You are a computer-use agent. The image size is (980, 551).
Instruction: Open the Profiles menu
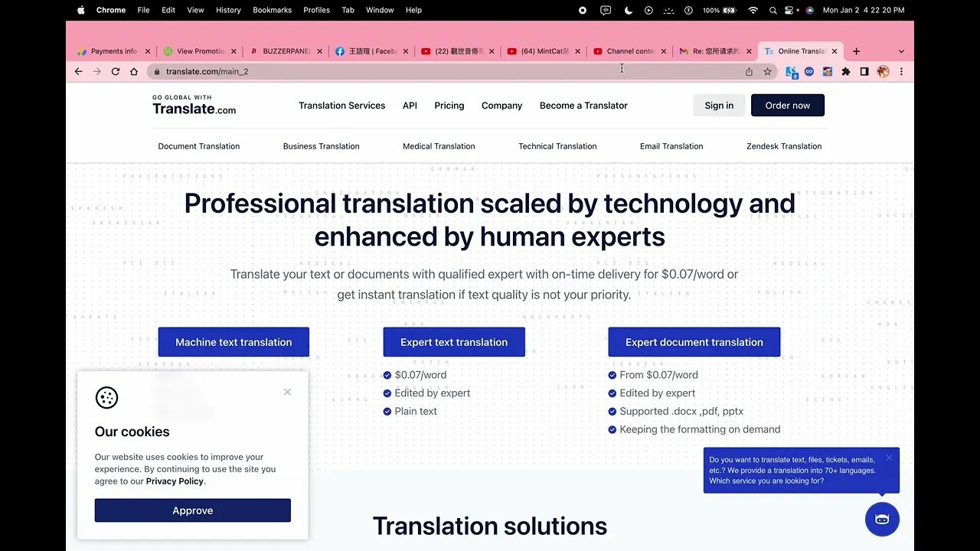316,10
